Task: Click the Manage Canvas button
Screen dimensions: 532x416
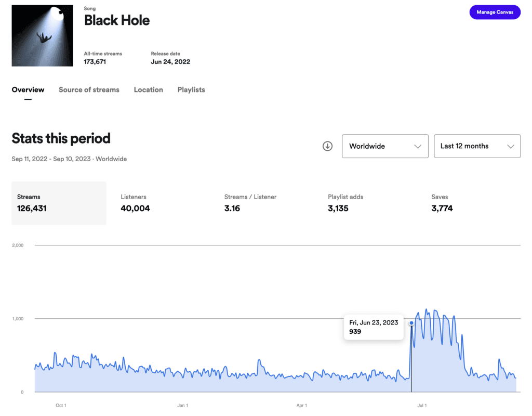Action: point(495,12)
